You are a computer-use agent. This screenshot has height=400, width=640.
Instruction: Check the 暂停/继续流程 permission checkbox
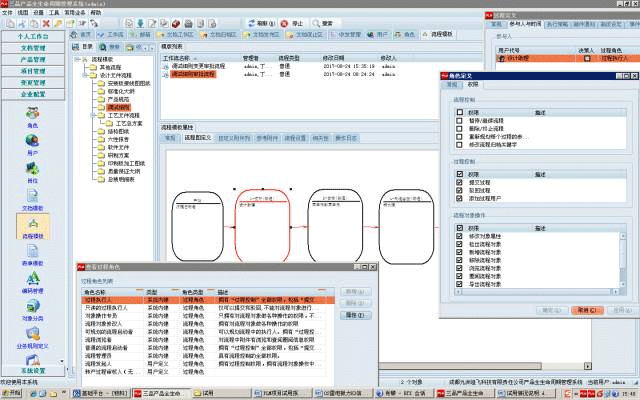pyautogui.click(x=458, y=118)
